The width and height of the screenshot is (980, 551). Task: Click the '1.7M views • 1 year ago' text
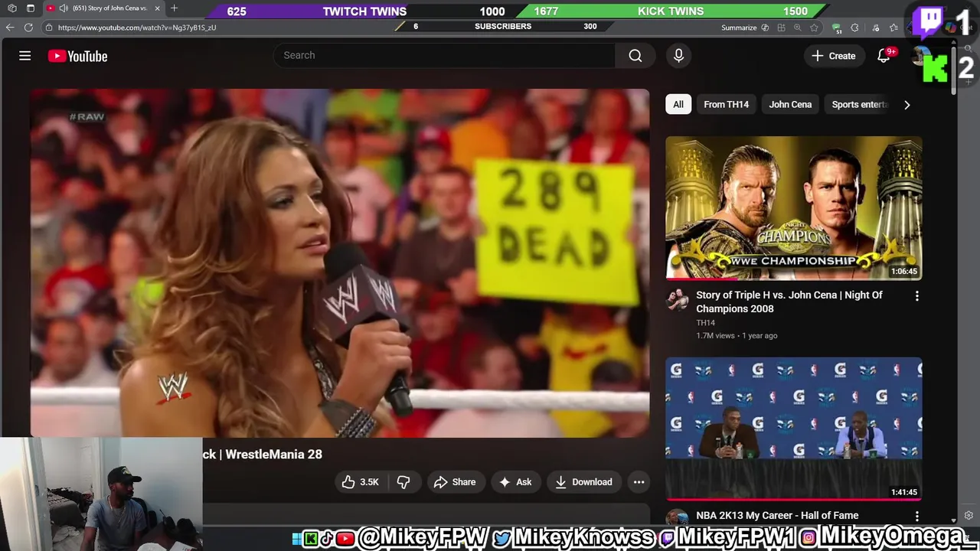737,335
